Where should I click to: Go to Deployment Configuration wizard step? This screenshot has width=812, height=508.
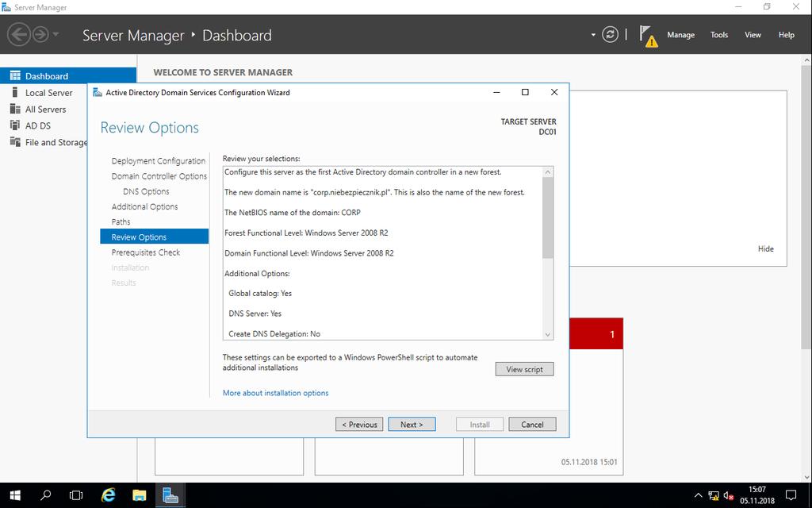pos(159,160)
